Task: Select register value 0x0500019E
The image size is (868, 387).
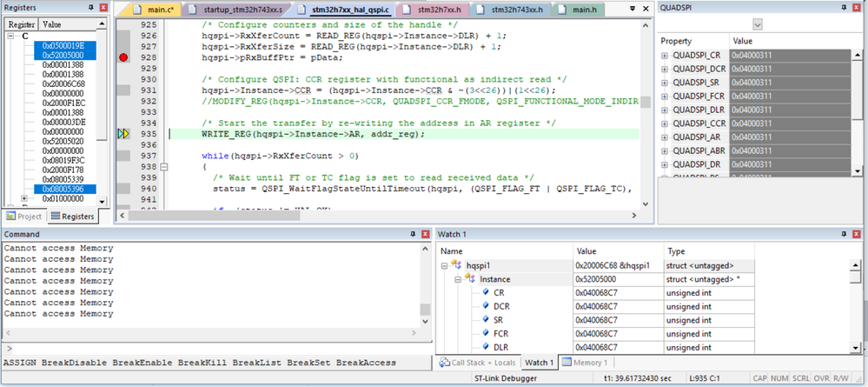Action: click(65, 45)
